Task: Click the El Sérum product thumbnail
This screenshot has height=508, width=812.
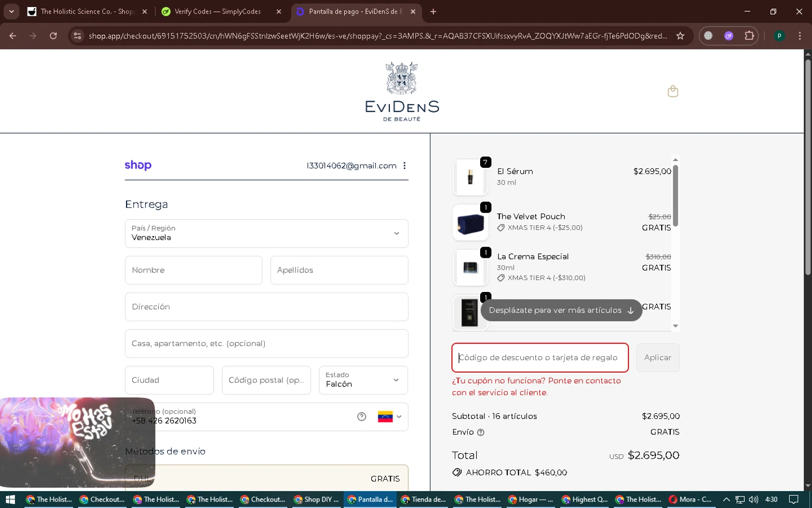Action: click(470, 177)
